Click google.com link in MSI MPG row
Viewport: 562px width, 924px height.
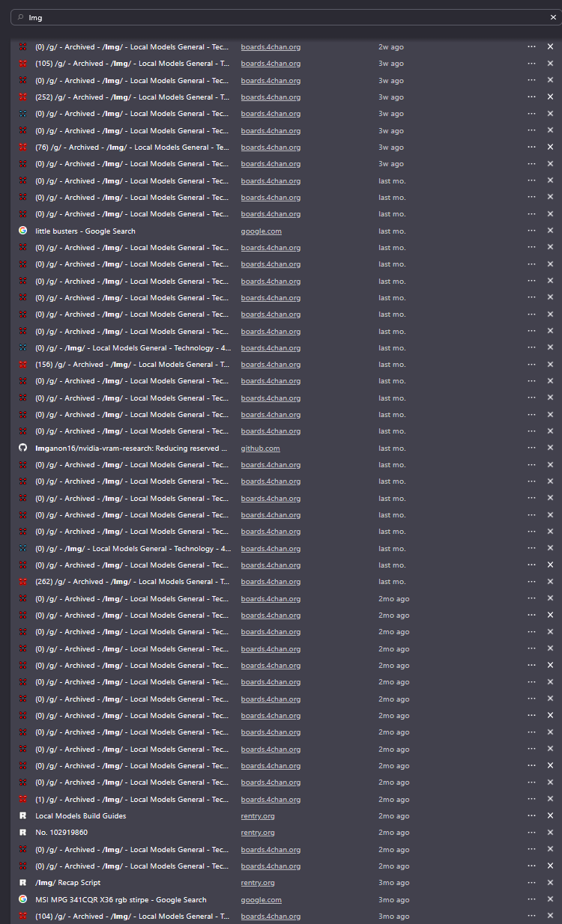[261, 900]
